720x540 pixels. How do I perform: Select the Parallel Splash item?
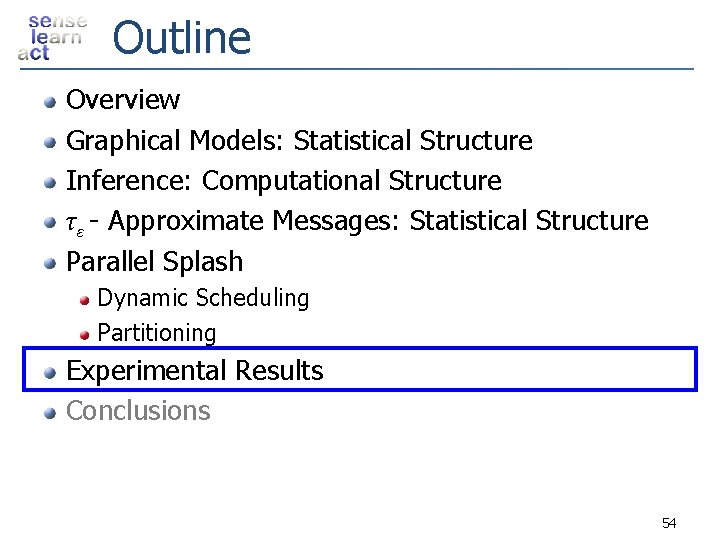click(x=154, y=262)
